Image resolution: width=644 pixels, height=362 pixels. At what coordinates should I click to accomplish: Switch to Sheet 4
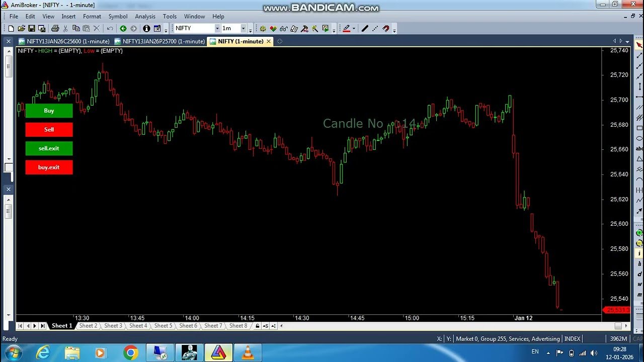[138, 326]
